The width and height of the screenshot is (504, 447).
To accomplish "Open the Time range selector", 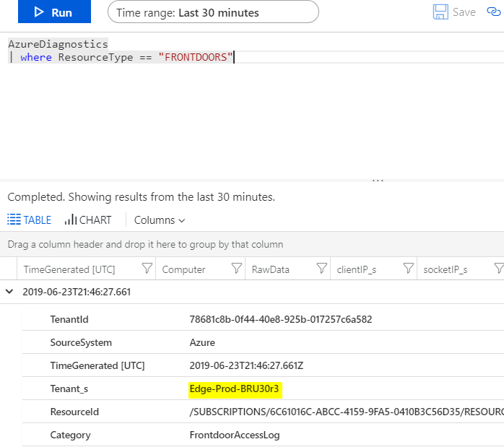I will click(212, 12).
